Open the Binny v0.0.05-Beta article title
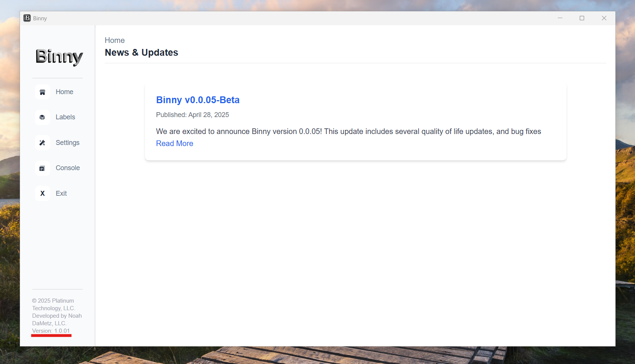This screenshot has width=635, height=364. tap(198, 100)
